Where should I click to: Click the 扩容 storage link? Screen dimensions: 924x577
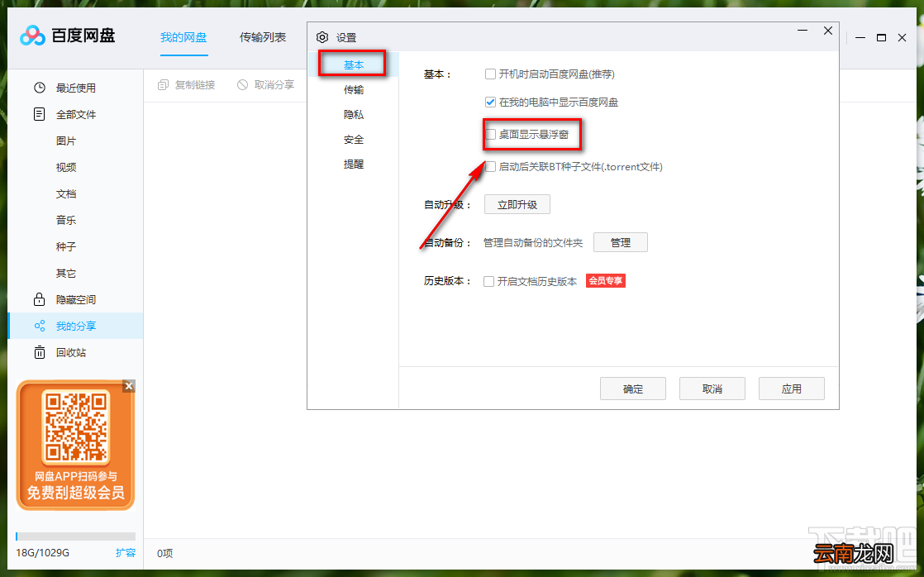[x=126, y=553]
